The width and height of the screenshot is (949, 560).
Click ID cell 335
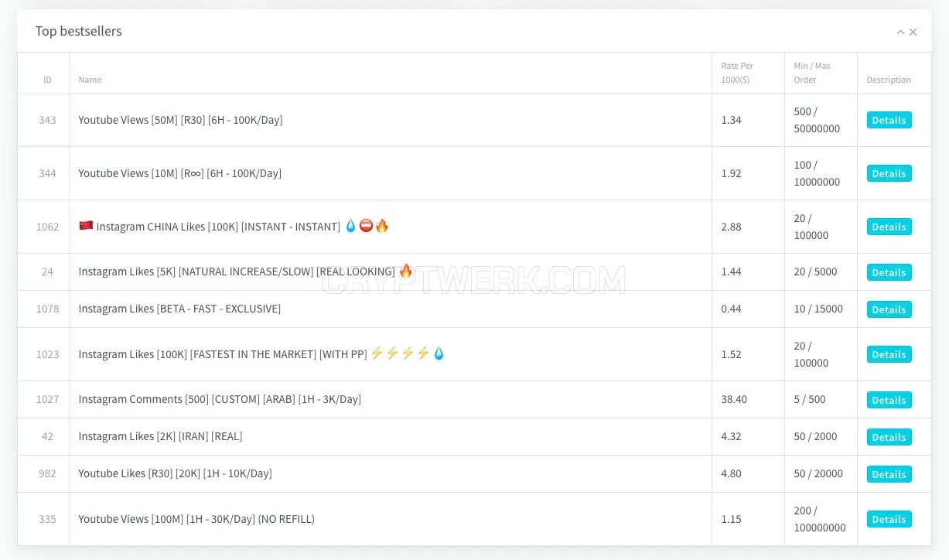[x=47, y=519]
